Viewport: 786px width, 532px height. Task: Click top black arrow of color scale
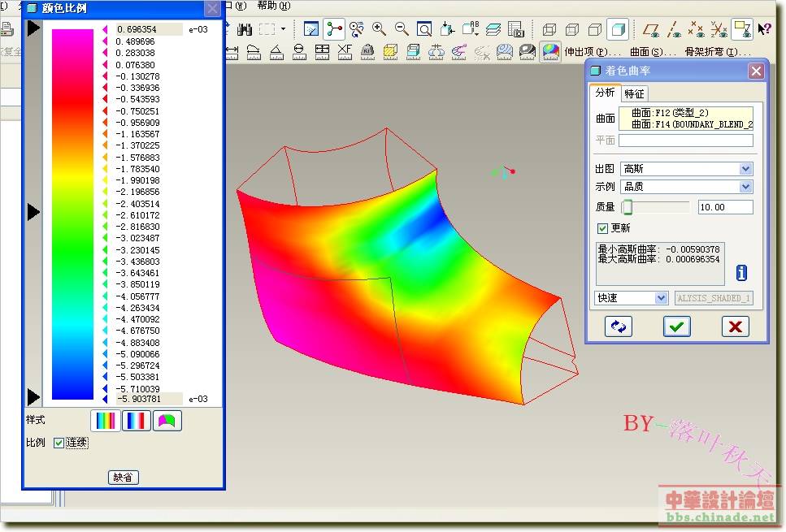click(x=33, y=28)
